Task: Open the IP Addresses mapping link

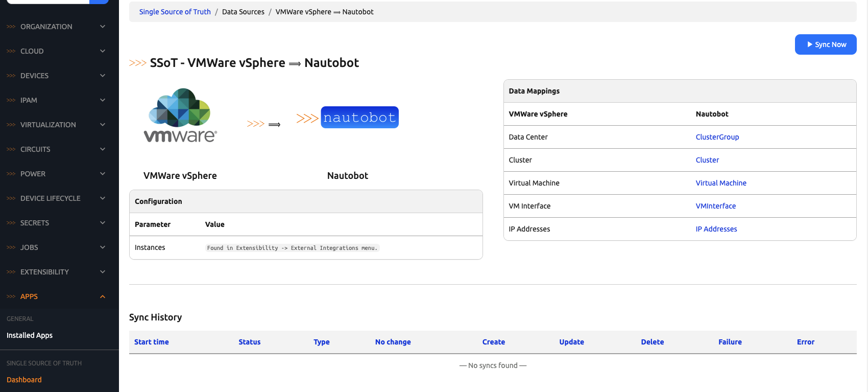Action: coord(716,229)
